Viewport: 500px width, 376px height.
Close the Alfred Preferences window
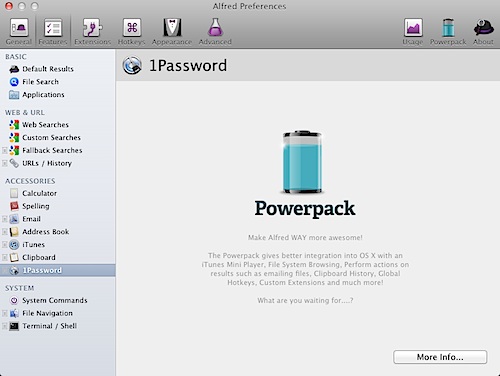coord(9,6)
